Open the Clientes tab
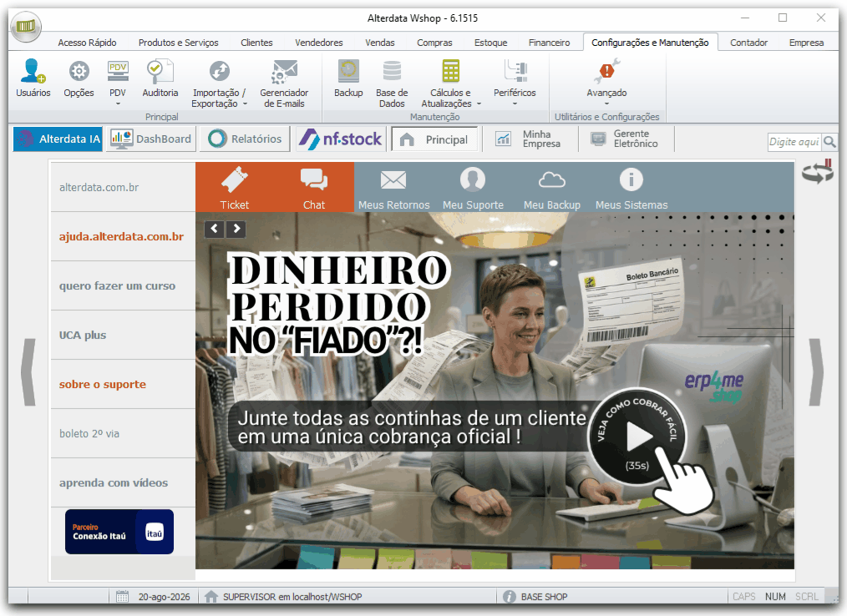Image resolution: width=847 pixels, height=616 pixels. coord(256,43)
